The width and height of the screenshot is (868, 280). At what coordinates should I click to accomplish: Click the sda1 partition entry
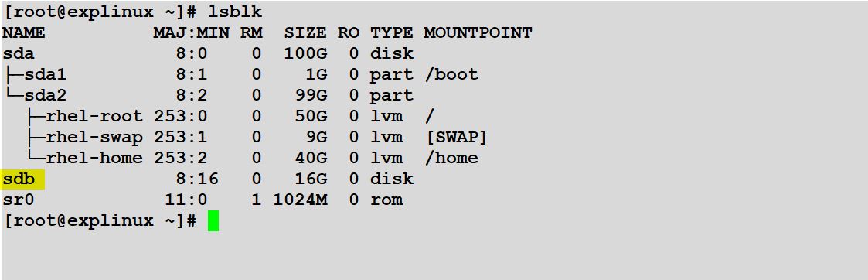pyautogui.click(x=46, y=75)
